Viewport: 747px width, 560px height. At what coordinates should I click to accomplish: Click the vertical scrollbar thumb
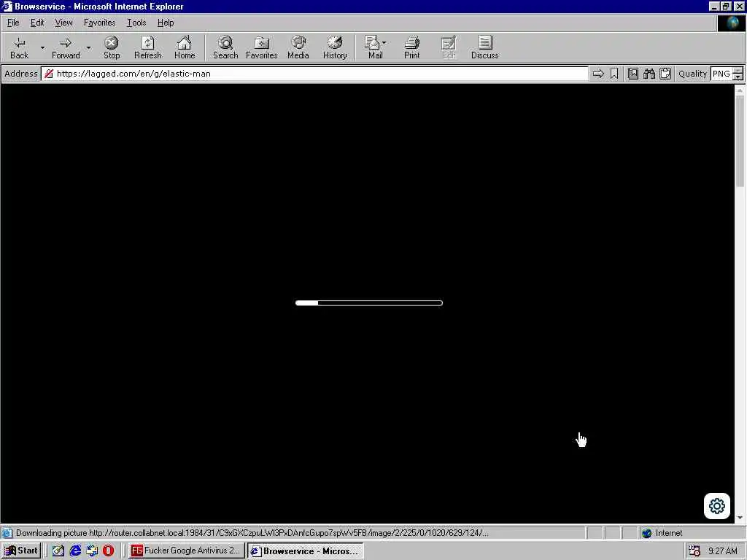click(740, 141)
